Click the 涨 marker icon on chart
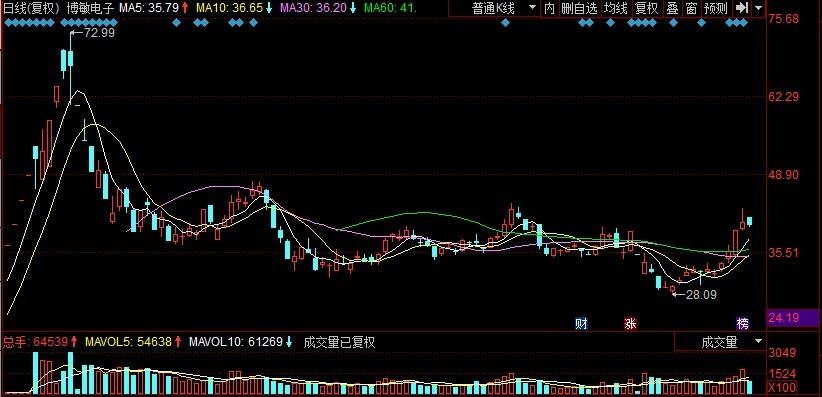 pyautogui.click(x=630, y=323)
